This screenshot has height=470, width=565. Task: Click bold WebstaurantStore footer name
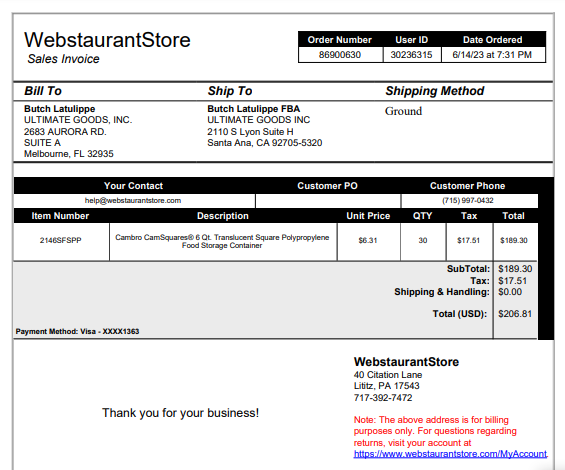click(406, 362)
